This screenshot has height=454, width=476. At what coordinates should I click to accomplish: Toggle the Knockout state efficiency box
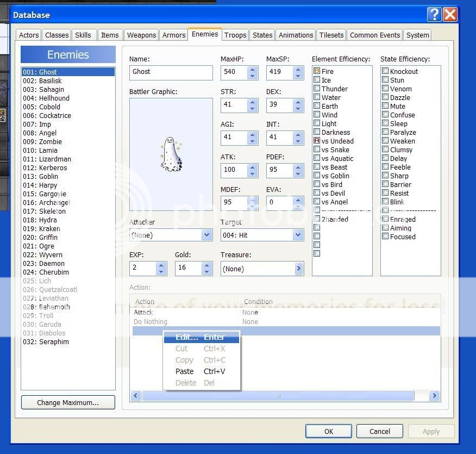coord(385,71)
